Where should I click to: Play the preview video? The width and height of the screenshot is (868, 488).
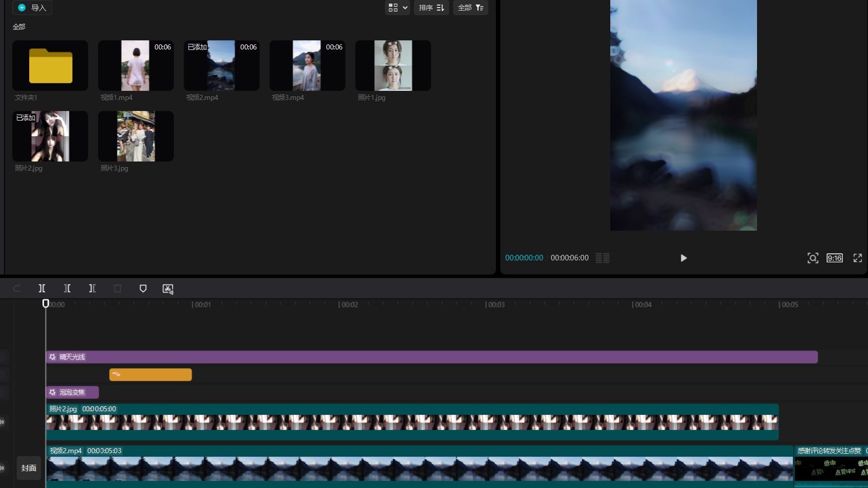pos(683,258)
